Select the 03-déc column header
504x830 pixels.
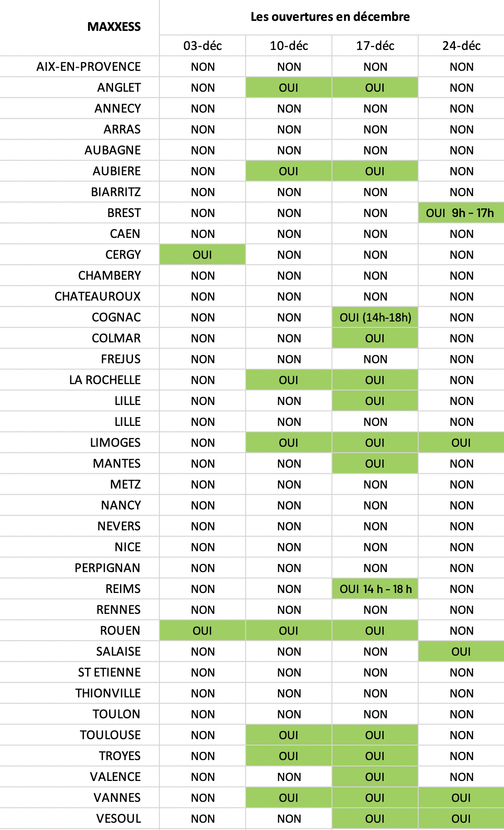(x=203, y=46)
